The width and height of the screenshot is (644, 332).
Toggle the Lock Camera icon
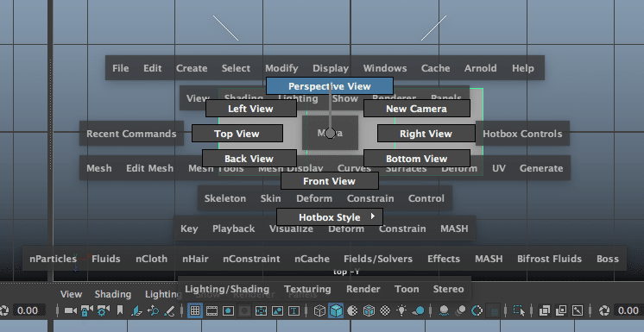pos(86,310)
